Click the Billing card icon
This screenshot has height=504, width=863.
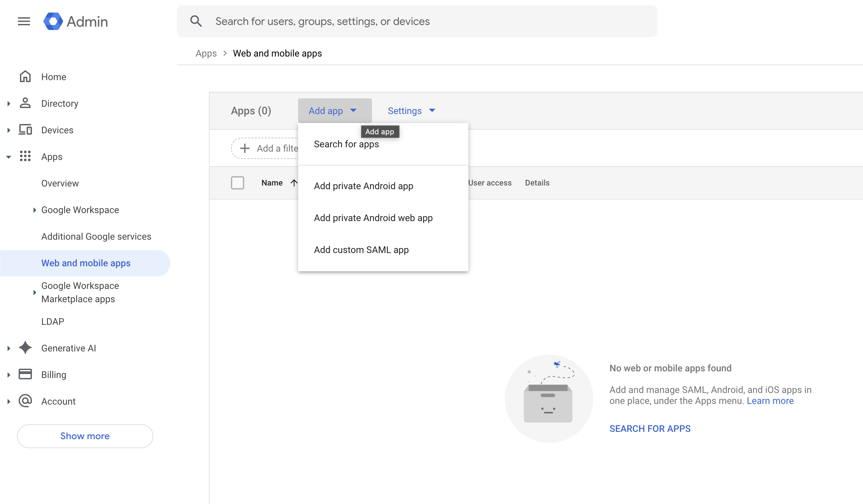pyautogui.click(x=25, y=374)
